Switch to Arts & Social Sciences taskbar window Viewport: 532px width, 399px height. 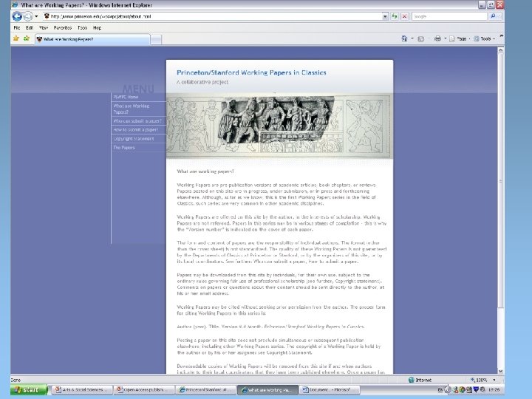pos(82,390)
